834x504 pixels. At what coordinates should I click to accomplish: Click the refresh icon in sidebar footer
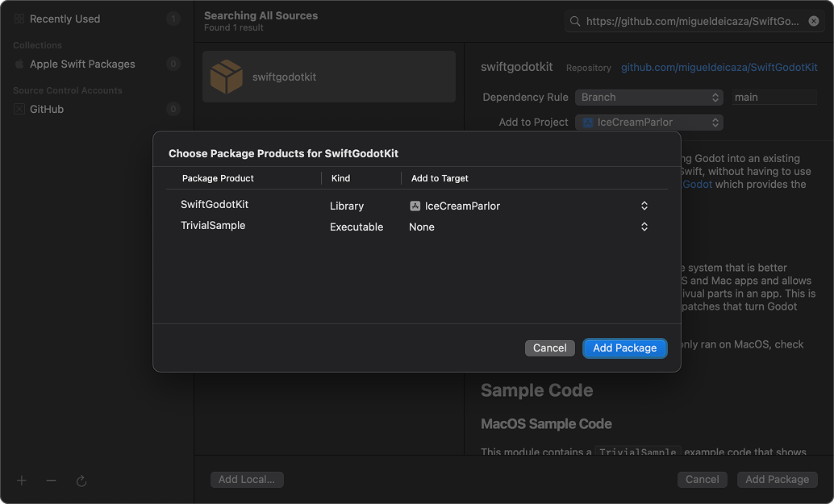click(x=81, y=481)
